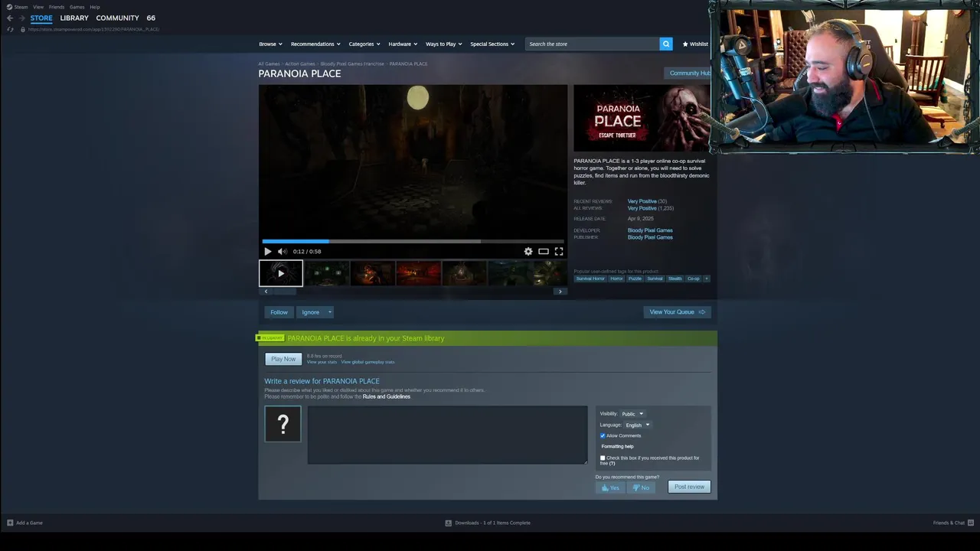Click the review text area
The image size is (980, 551).
pyautogui.click(x=447, y=435)
